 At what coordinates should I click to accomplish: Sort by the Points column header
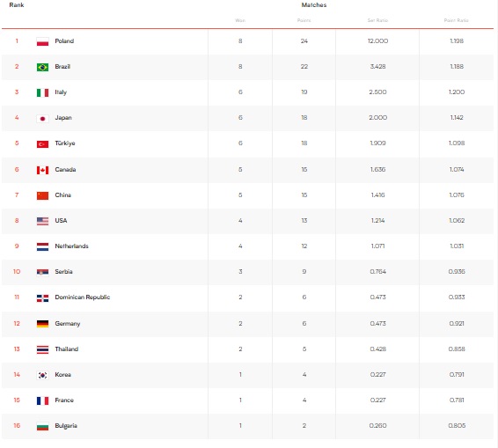click(304, 20)
